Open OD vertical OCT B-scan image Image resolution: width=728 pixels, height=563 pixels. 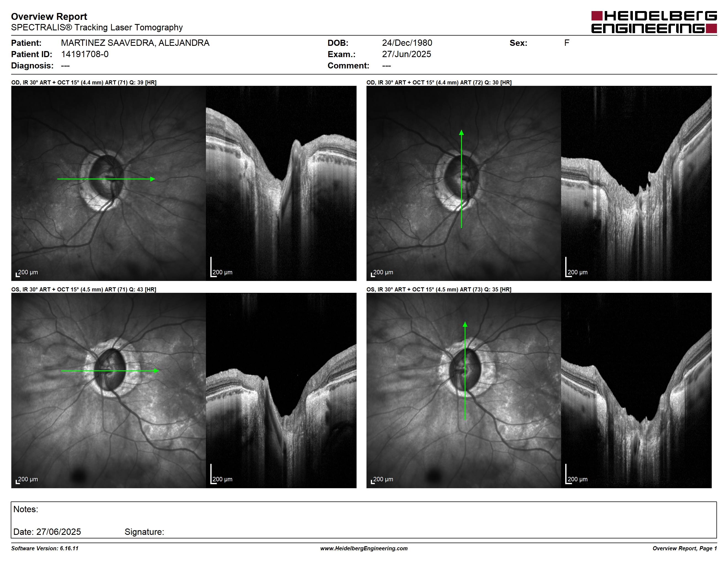pyautogui.click(x=636, y=183)
